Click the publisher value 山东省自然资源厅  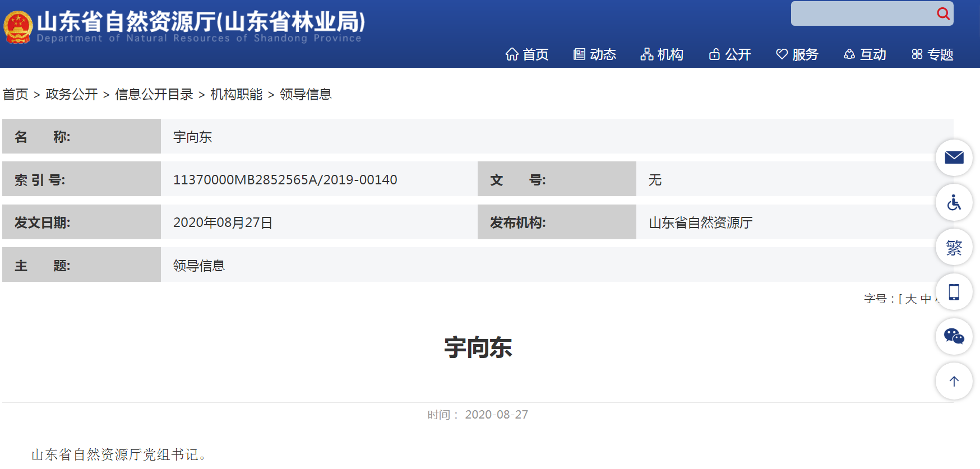click(x=701, y=222)
